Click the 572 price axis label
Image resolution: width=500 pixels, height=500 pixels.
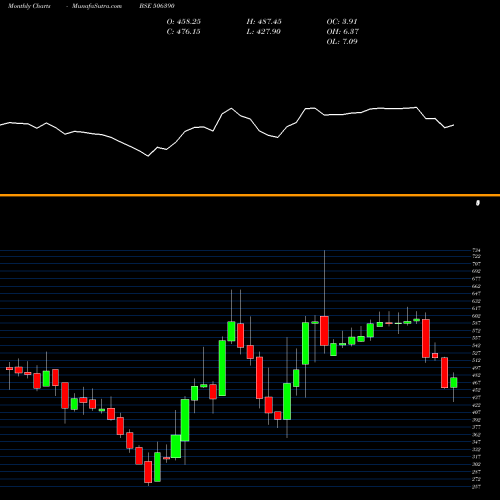click(476, 331)
